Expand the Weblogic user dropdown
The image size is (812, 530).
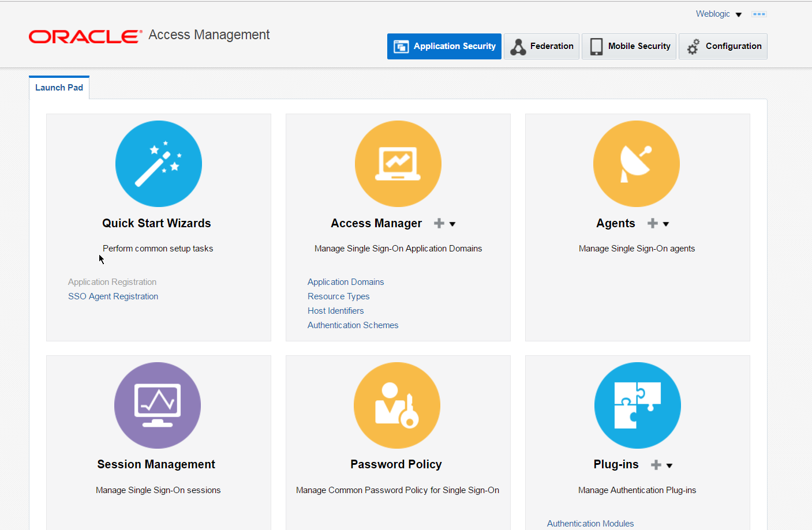tap(739, 14)
